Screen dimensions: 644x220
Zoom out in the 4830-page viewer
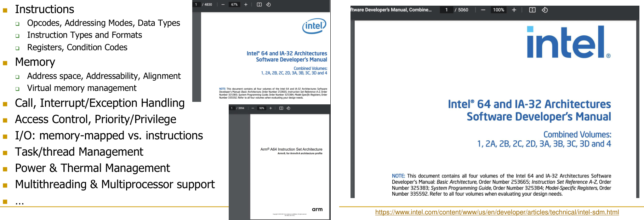tap(223, 5)
